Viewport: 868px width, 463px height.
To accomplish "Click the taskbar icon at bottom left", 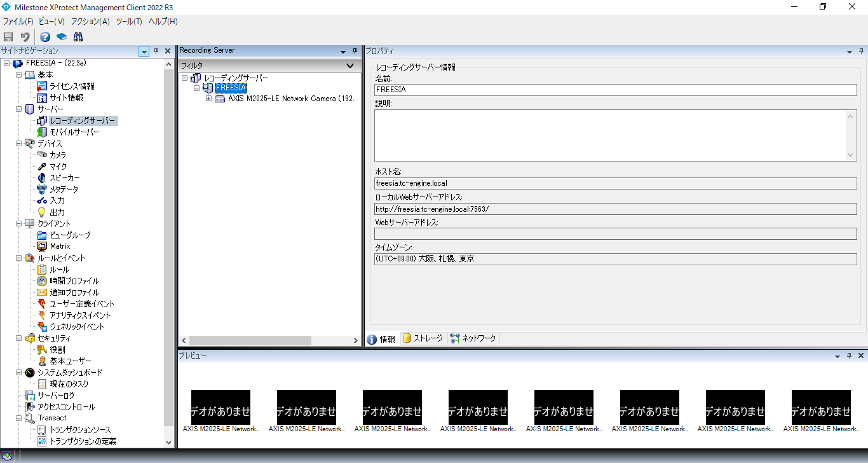I will click(x=7, y=456).
